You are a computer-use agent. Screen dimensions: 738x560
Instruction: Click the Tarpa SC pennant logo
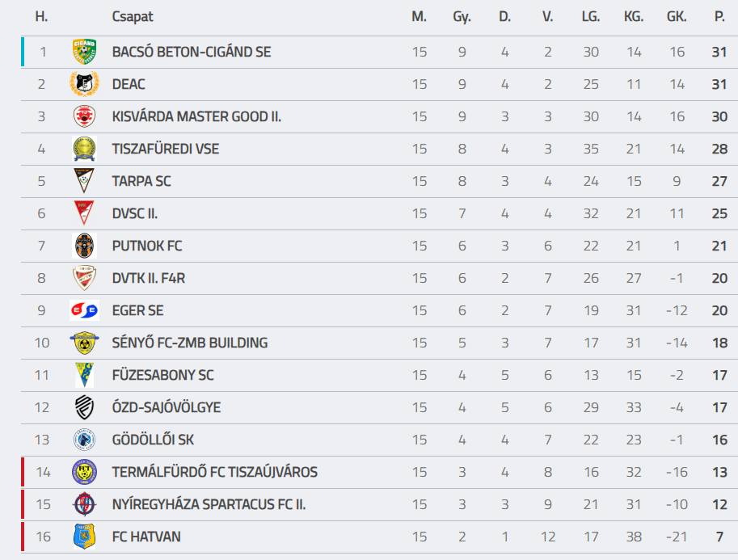coord(84,181)
